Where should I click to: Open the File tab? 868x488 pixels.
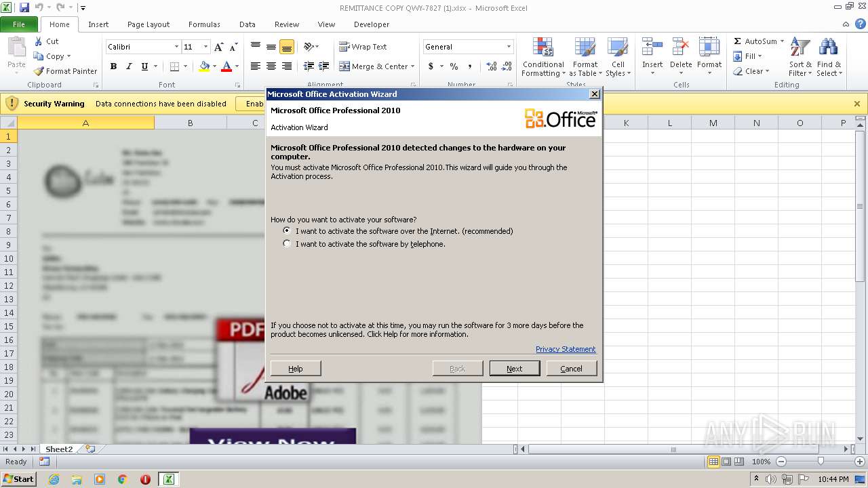coord(19,24)
